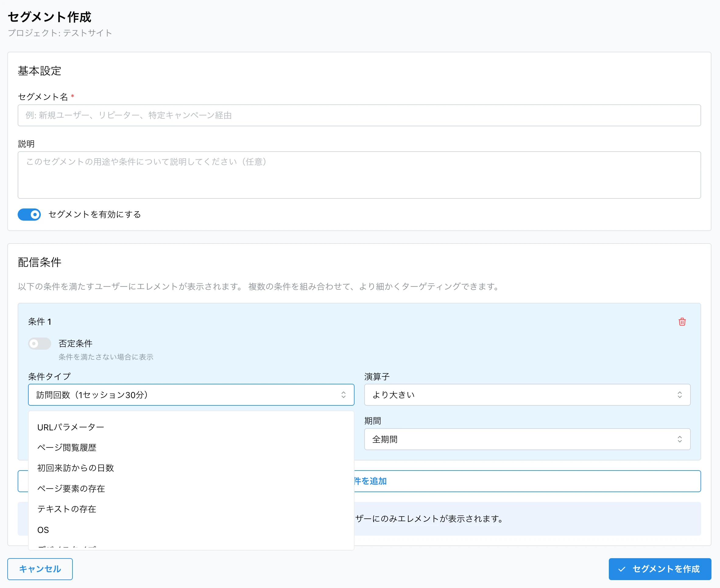Click the 件を追加 link to add condition
Image resolution: width=720 pixels, height=588 pixels.
tap(370, 481)
